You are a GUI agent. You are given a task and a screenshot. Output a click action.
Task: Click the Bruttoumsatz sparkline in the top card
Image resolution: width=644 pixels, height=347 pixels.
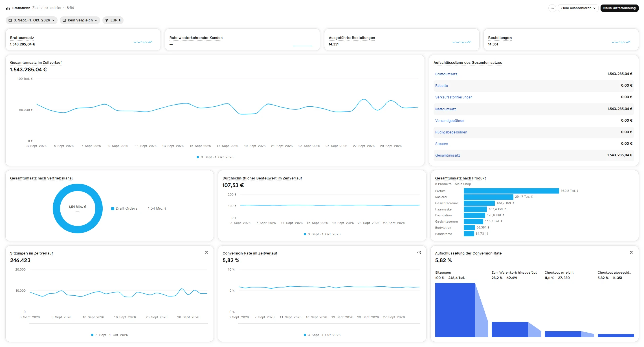(x=143, y=42)
